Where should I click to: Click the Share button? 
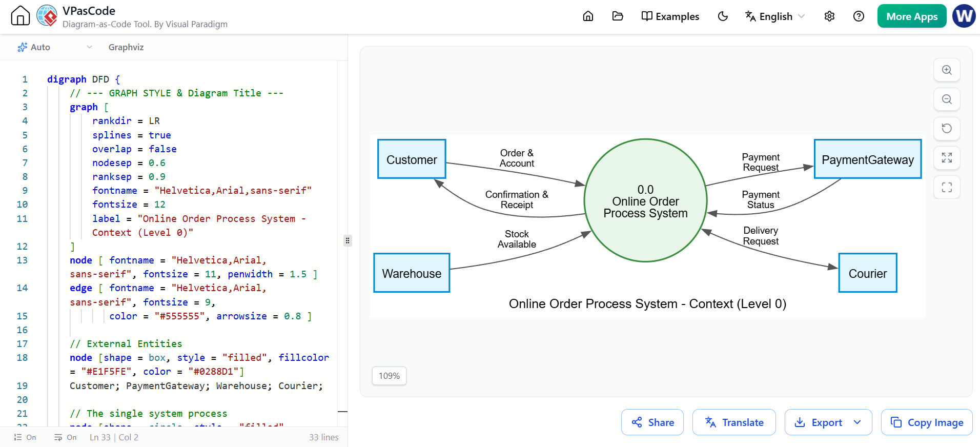(652, 422)
